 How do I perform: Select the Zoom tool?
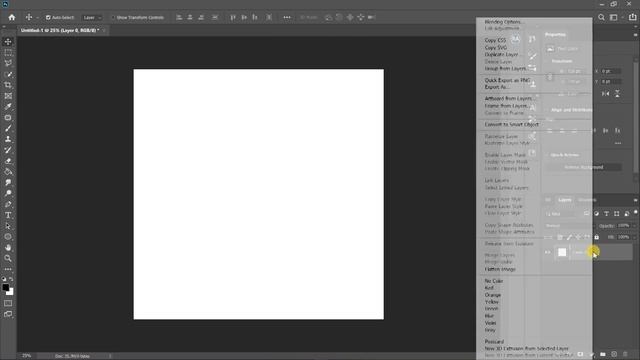(8, 258)
